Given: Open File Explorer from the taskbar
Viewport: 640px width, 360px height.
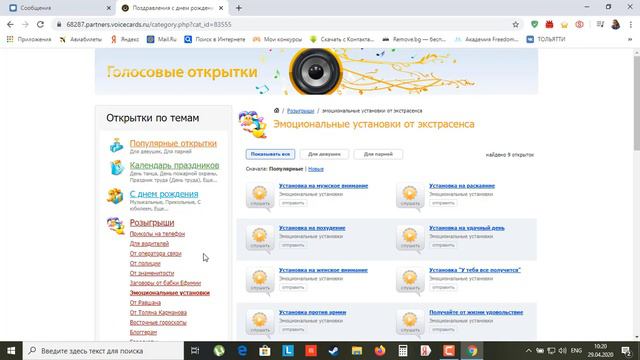Looking at the screenshot, I should click(357, 351).
